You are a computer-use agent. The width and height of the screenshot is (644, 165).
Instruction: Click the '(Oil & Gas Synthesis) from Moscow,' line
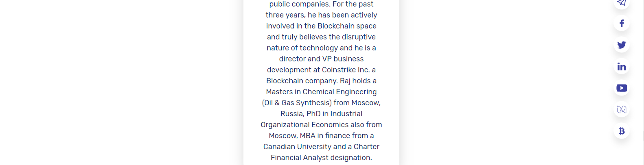click(x=321, y=103)
